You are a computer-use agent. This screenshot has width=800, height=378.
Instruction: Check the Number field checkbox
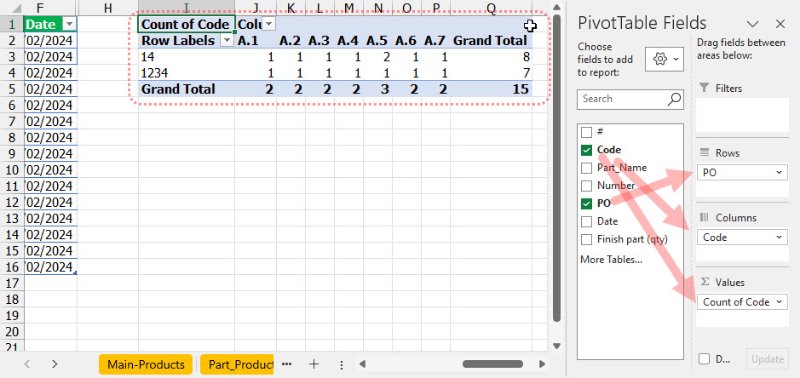point(587,186)
